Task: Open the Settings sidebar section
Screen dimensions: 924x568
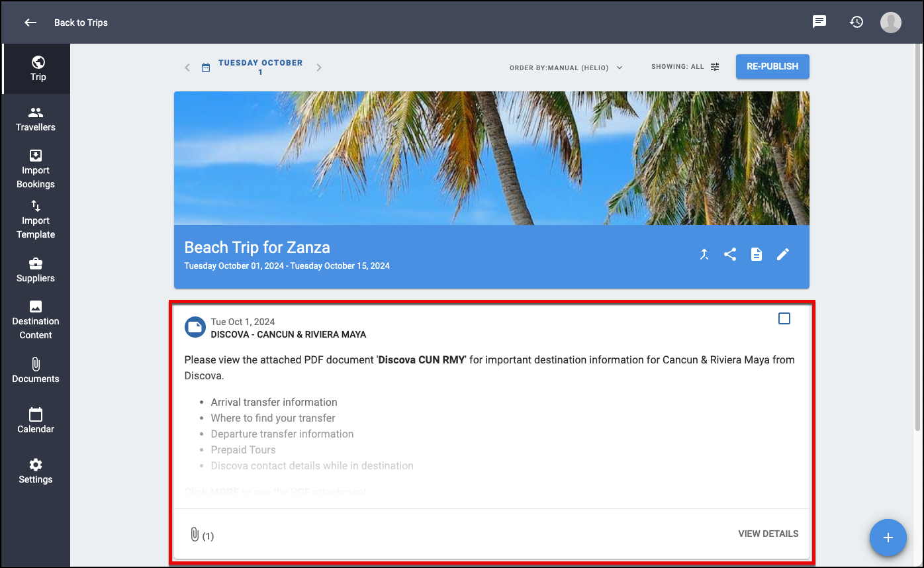Action: coord(36,471)
